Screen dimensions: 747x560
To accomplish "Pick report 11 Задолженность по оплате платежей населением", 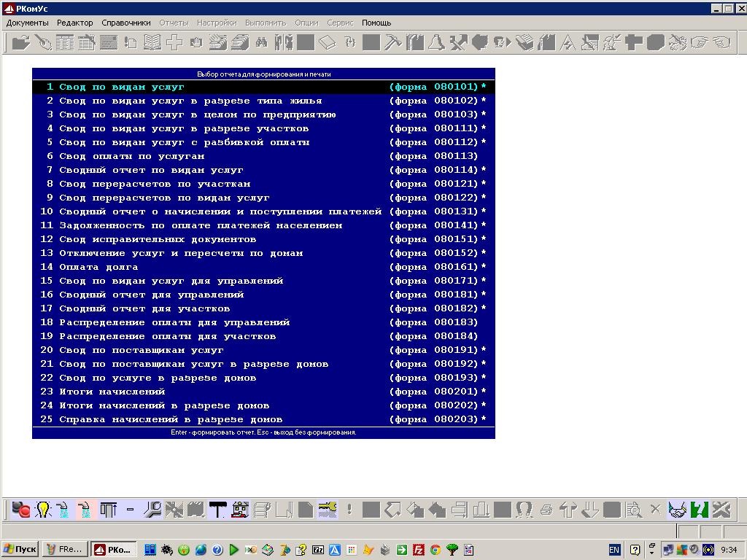I will point(201,225).
